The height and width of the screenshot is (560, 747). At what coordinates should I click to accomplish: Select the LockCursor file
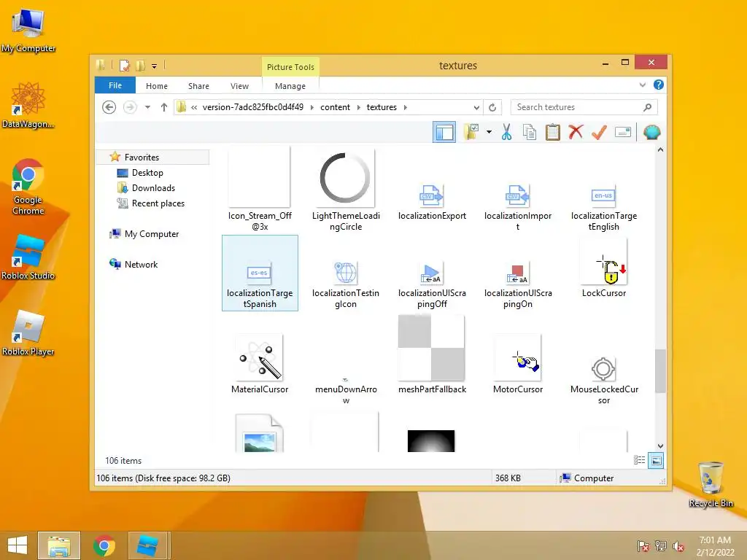click(603, 269)
